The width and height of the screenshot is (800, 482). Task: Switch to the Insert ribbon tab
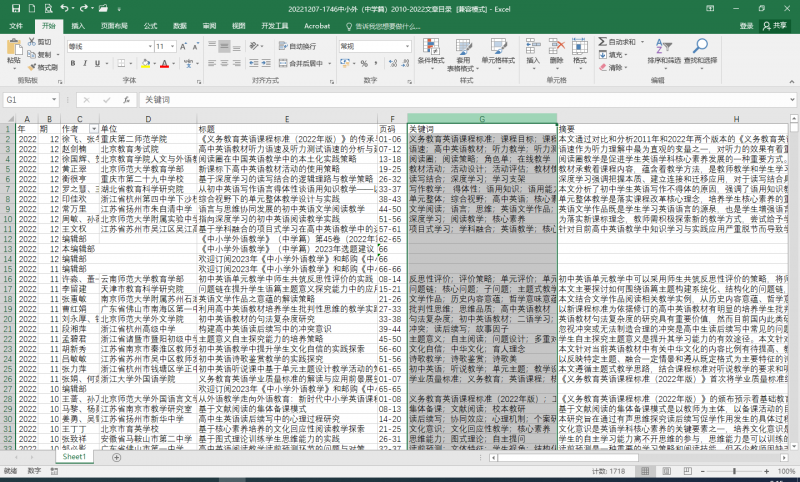coord(78,26)
